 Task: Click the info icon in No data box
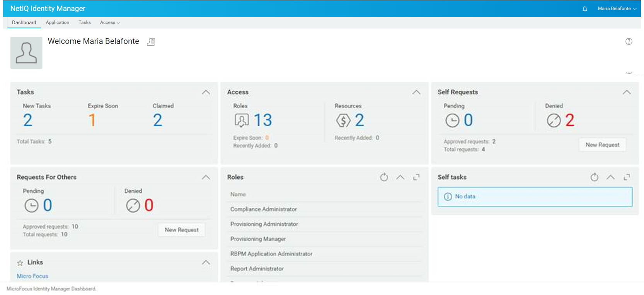[448, 197]
